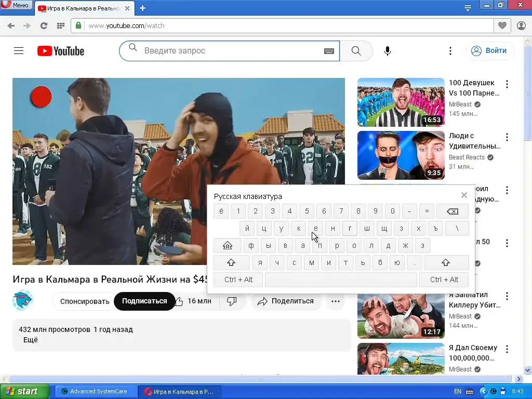Open the MrBeast channel avatar

point(22,300)
